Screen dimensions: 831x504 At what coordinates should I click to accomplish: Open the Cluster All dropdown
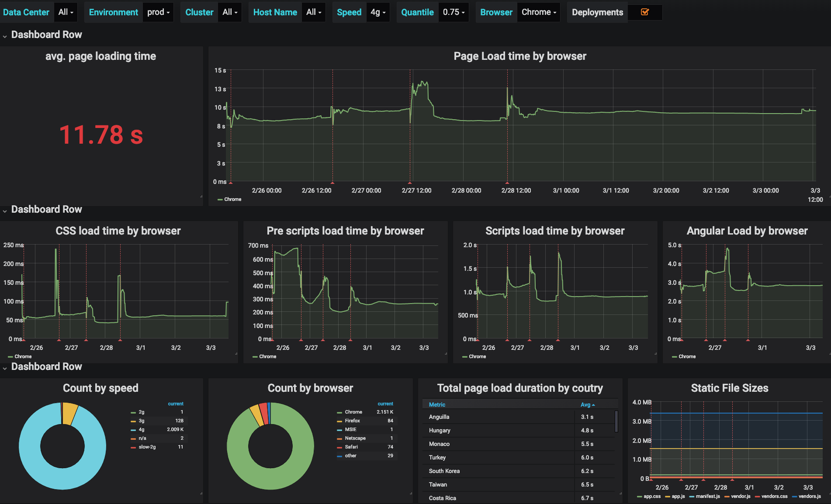click(x=230, y=12)
